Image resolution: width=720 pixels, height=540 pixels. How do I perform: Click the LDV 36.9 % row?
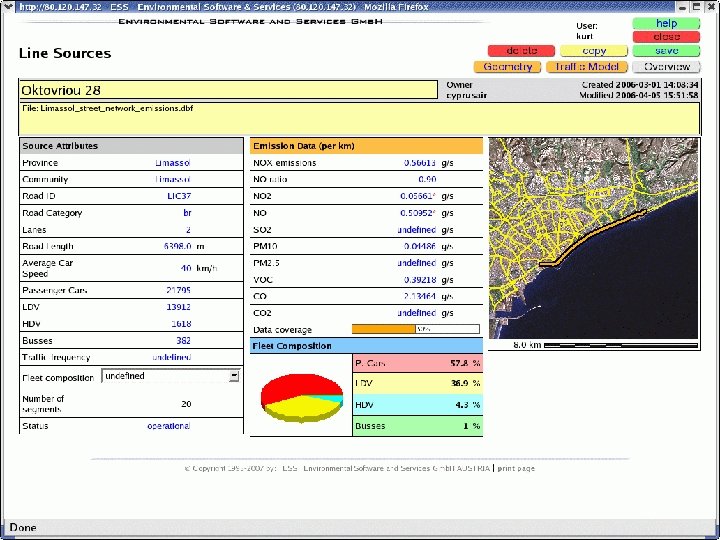(417, 383)
